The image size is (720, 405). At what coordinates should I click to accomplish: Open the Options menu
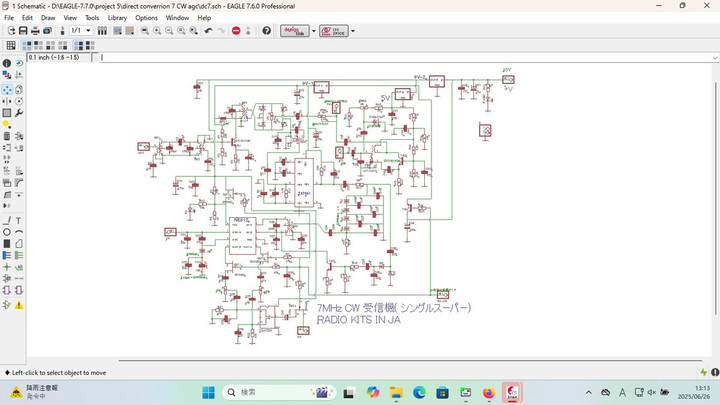click(146, 18)
